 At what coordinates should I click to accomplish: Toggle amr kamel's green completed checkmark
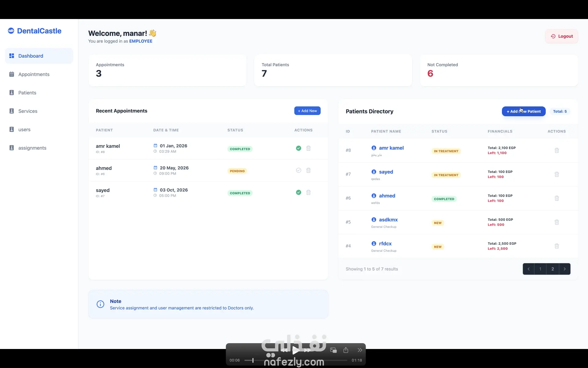(299, 148)
